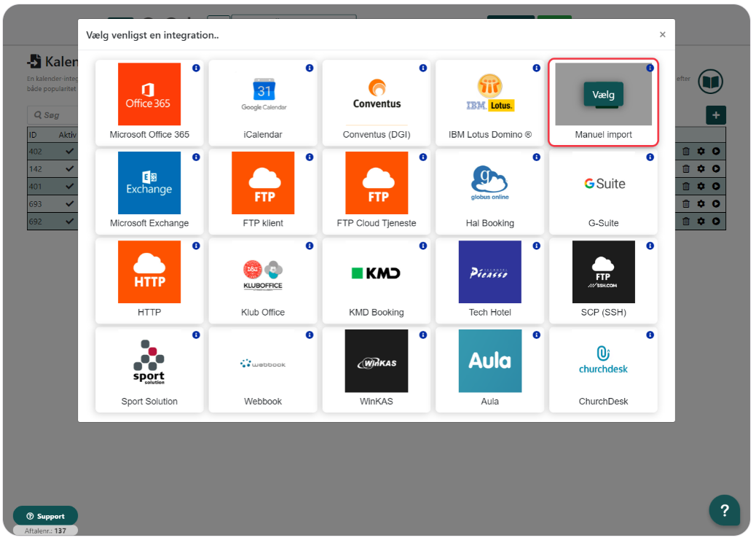This screenshot has width=756, height=543.
Task: Open gear settings for row 142
Action: (701, 169)
